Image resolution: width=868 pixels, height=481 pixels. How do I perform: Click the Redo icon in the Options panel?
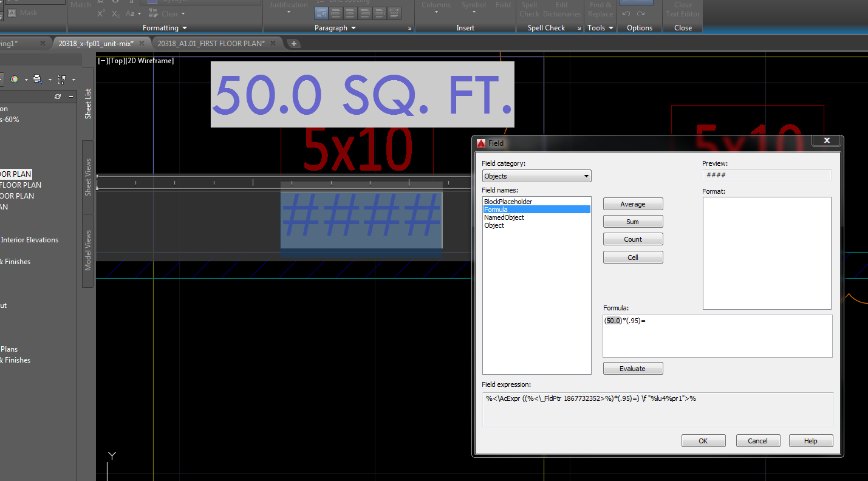641,14
